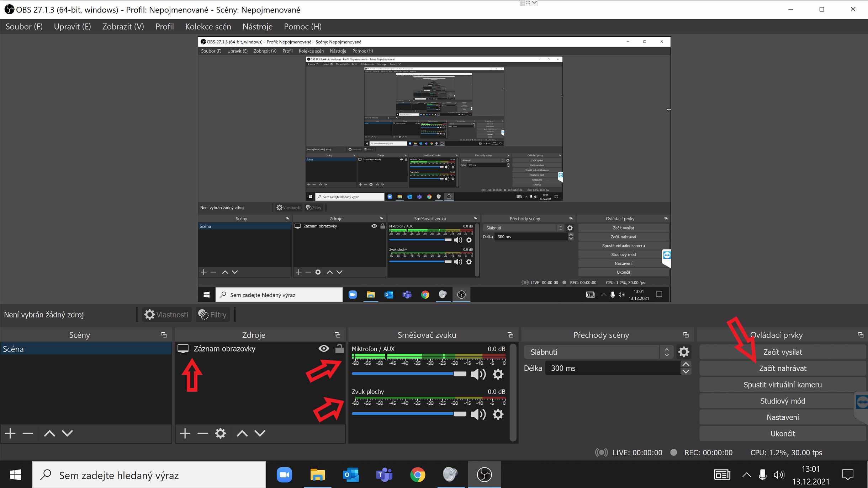Remove the selected scene with the minus icon

click(x=28, y=433)
